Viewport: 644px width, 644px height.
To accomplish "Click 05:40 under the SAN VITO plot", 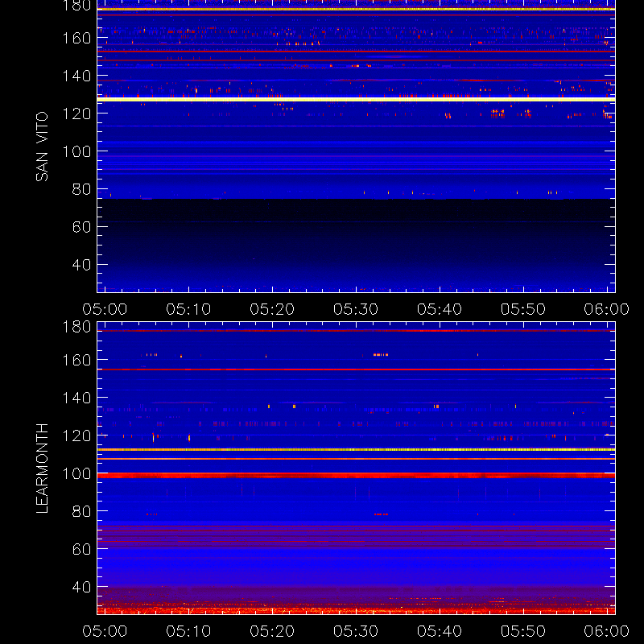I will coord(440,309).
